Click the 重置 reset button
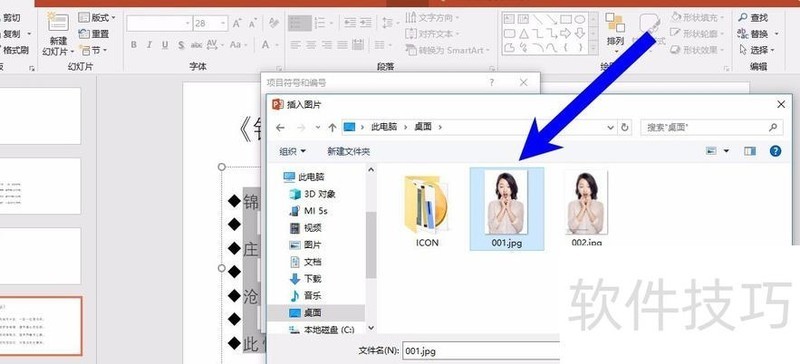800x364 pixels. [94, 34]
